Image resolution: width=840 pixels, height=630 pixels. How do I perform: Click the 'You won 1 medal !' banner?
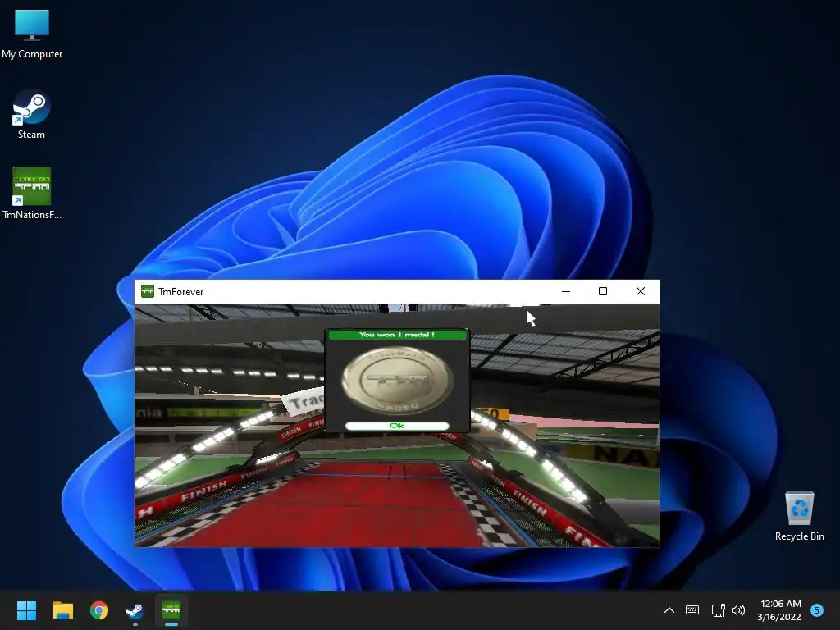[x=397, y=335]
